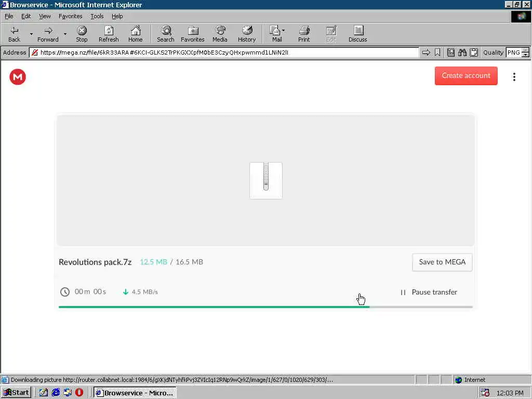Click the Quality spinner up arrow
The height and width of the screenshot is (399, 532).
pos(526,50)
